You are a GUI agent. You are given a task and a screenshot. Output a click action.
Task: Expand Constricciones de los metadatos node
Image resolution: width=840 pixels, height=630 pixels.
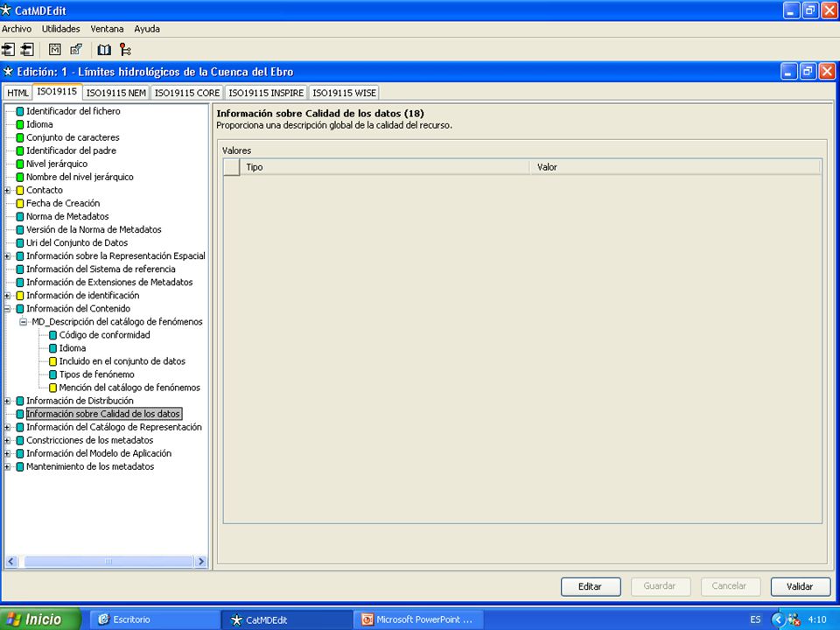(8, 440)
